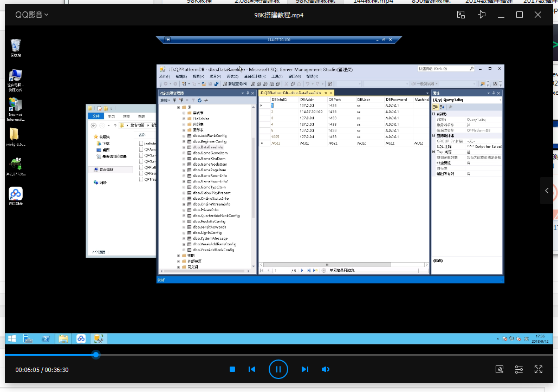Jump to the previous video
Screen dimensions: 558x392
[252, 369]
